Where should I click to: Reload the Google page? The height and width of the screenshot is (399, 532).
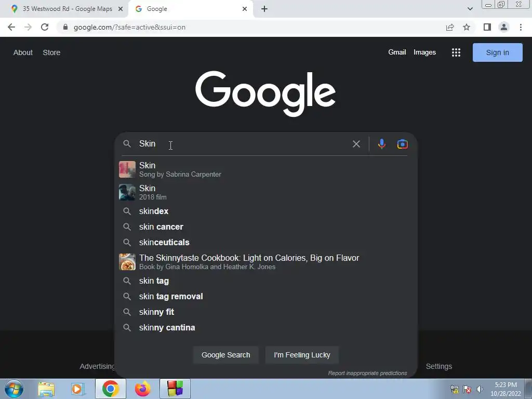coord(45,27)
